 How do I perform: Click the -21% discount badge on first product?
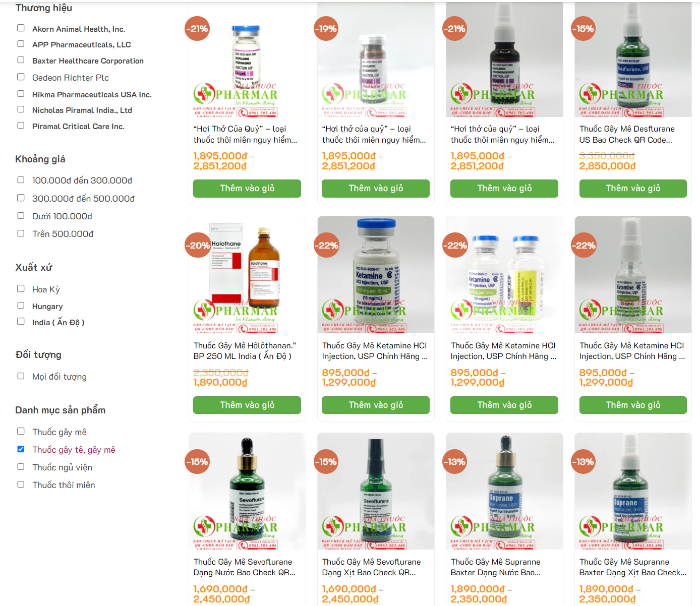[197, 29]
